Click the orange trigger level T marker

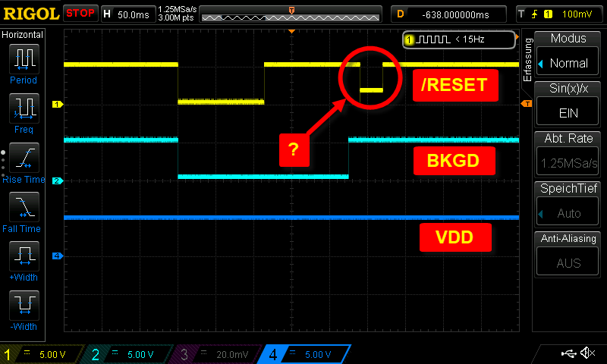click(527, 104)
